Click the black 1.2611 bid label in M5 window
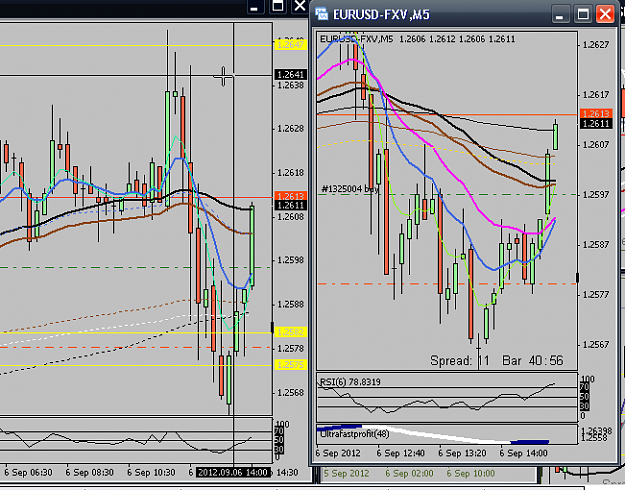The height and width of the screenshot is (490, 625). tap(596, 124)
